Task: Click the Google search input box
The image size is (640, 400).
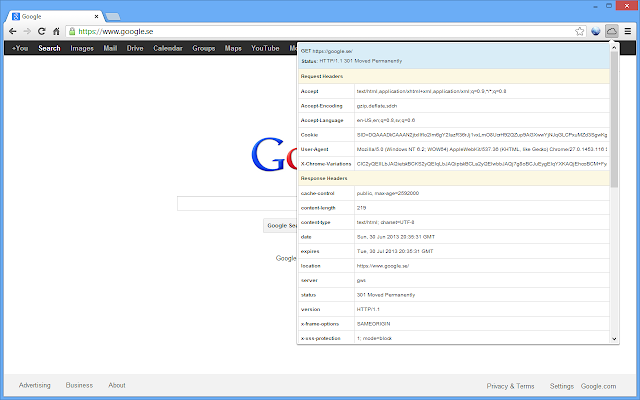Action: (x=237, y=203)
